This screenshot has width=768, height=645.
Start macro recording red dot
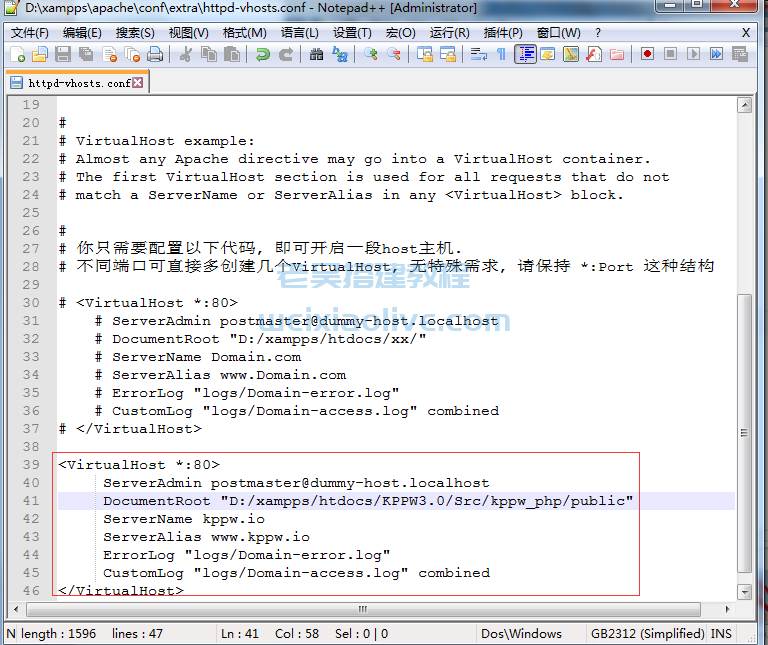(x=647, y=53)
